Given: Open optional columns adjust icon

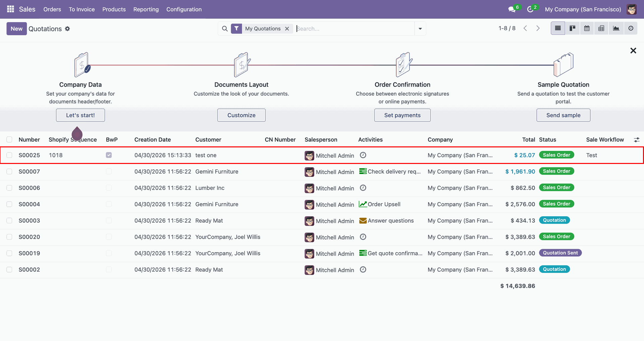Looking at the screenshot, I should click(x=637, y=140).
